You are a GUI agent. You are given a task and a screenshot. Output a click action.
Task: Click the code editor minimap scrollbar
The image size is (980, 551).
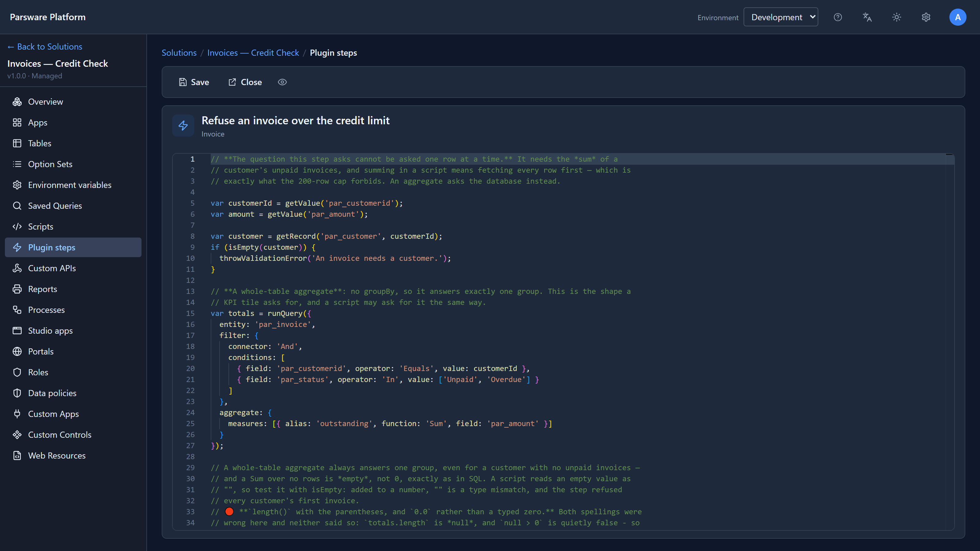click(x=950, y=342)
